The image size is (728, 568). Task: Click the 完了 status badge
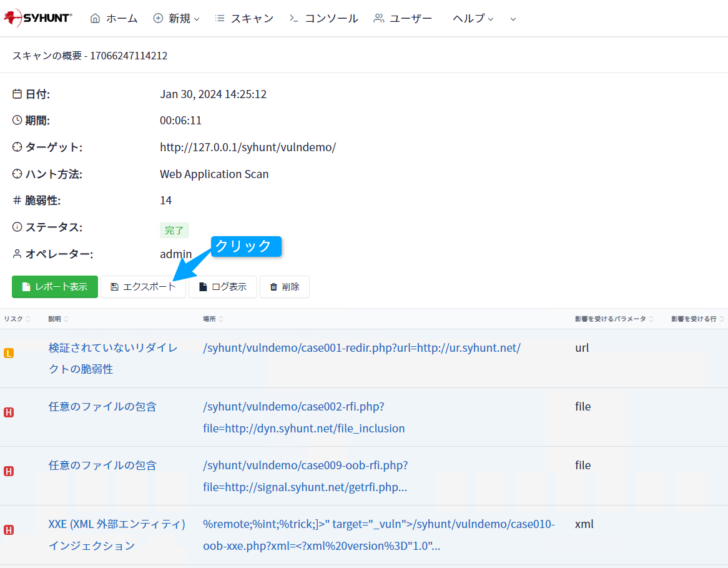coord(174,230)
